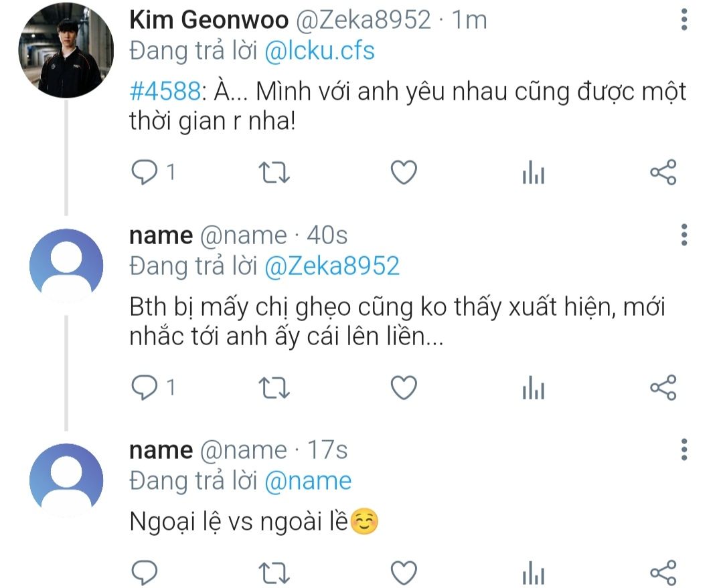The image size is (723, 588).
Task: Reply to the tweet posted 40s ago
Action: 143,387
